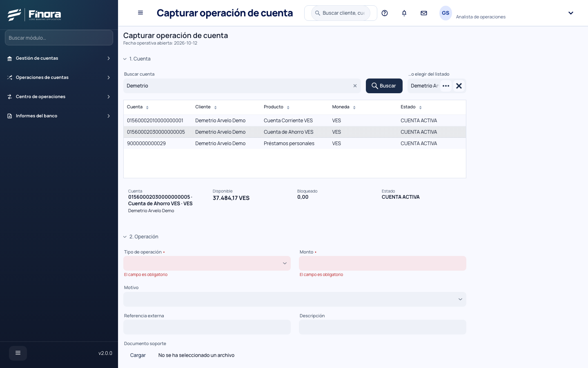
Task: Open the notifications bell
Action: pyautogui.click(x=404, y=13)
